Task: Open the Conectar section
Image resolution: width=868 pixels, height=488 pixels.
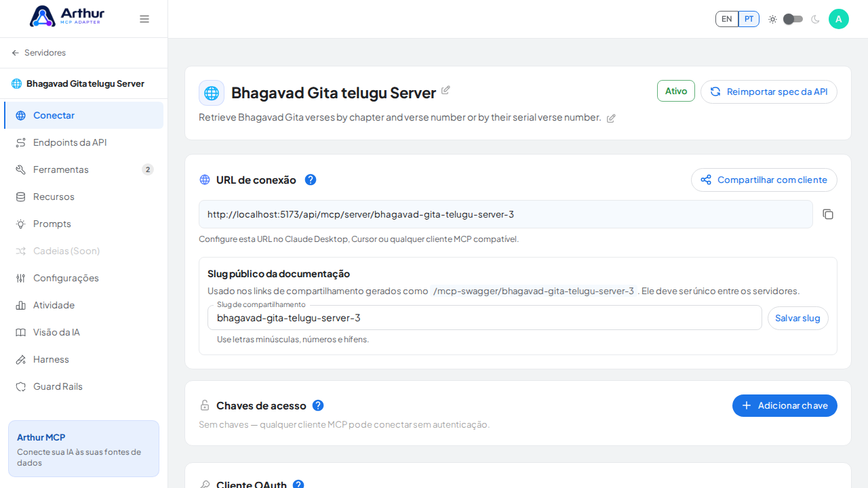Action: (x=84, y=115)
